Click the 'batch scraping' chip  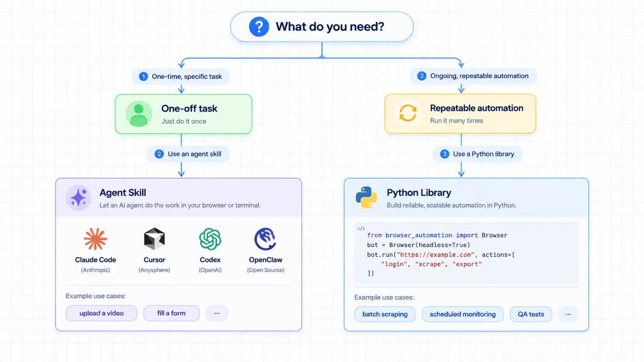tap(385, 314)
